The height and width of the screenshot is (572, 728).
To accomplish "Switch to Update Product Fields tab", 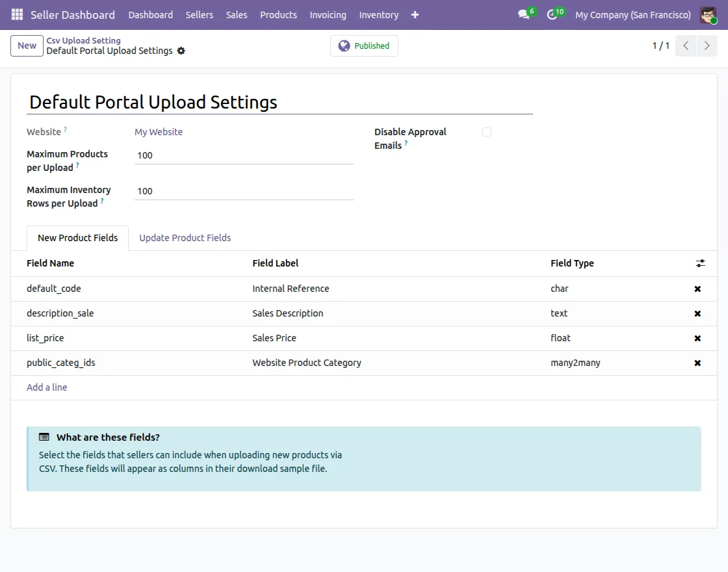I will (185, 238).
